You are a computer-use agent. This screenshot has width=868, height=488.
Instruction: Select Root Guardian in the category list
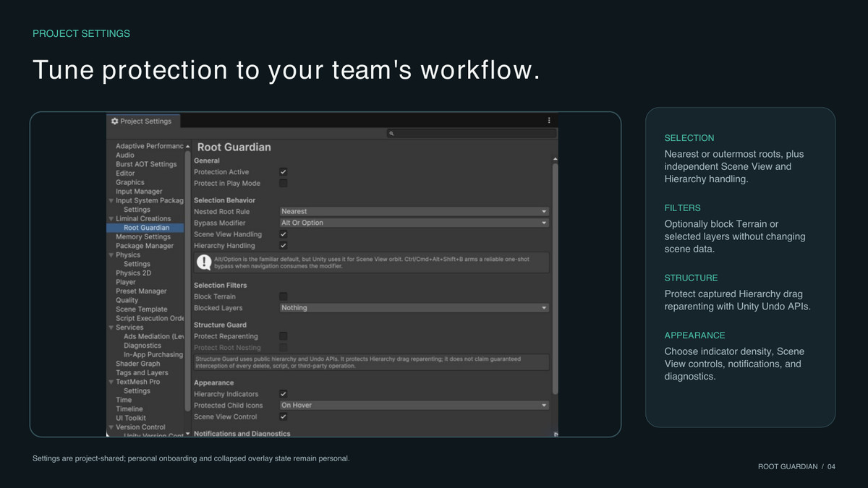coord(145,228)
